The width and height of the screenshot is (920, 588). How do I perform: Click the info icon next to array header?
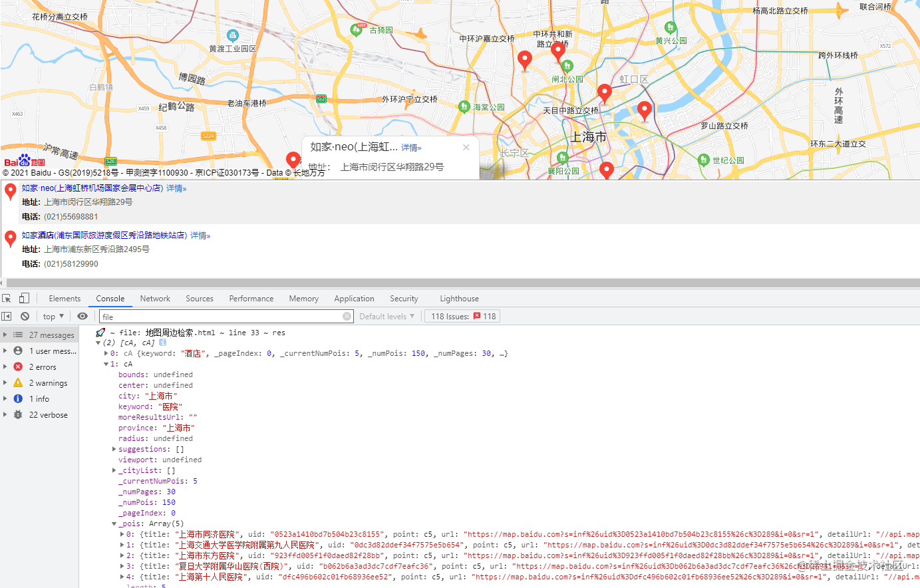(x=162, y=343)
